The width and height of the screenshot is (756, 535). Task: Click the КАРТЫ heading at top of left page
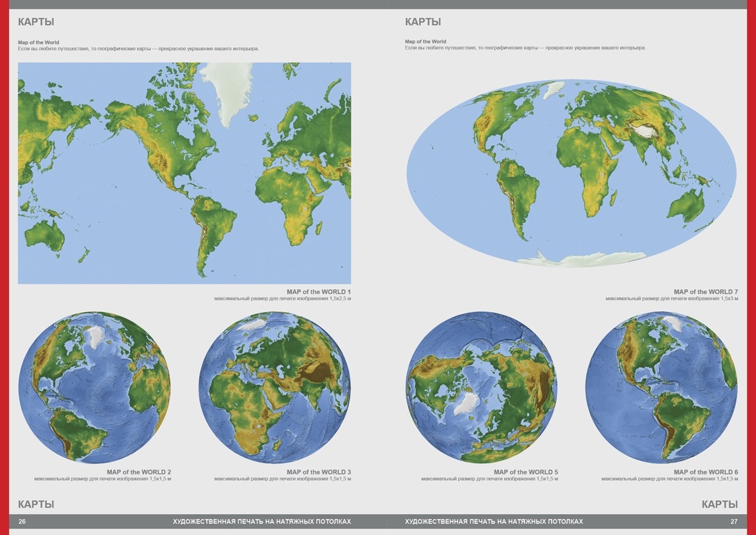[36, 22]
